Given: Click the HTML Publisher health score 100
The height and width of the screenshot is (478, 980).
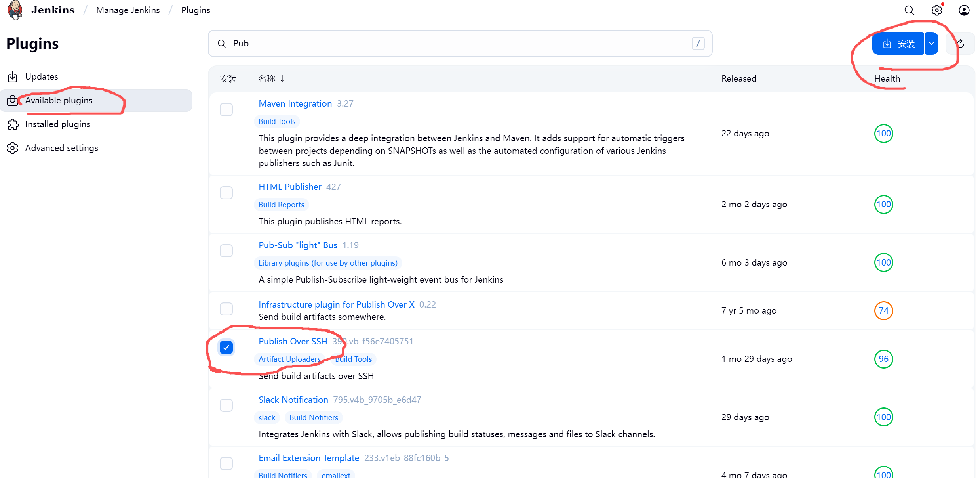Looking at the screenshot, I should click(x=883, y=205).
